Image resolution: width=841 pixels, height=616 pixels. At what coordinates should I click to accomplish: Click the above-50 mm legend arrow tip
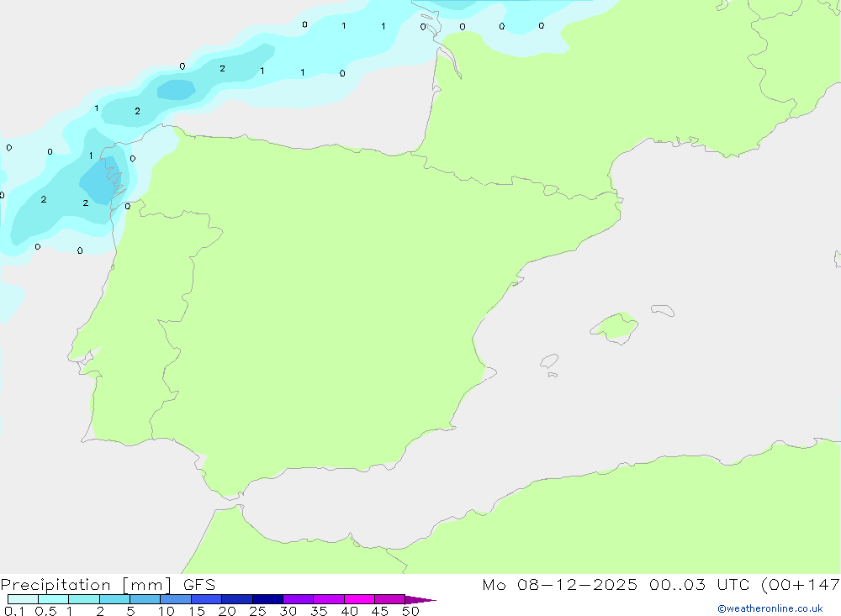[420, 600]
